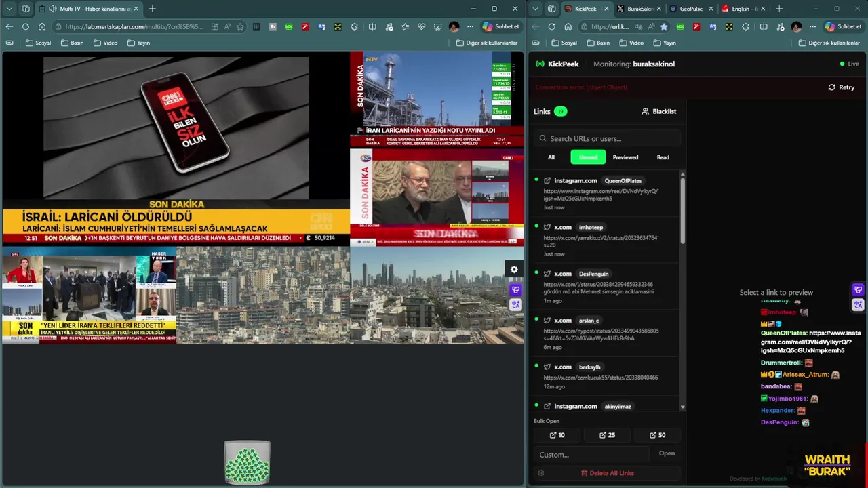
Task: Open the three-dots menu in left browser
Action: pos(470,26)
